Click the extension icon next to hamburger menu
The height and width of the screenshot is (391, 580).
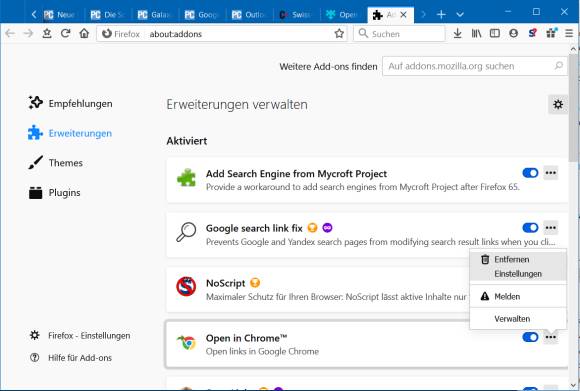tap(551, 34)
